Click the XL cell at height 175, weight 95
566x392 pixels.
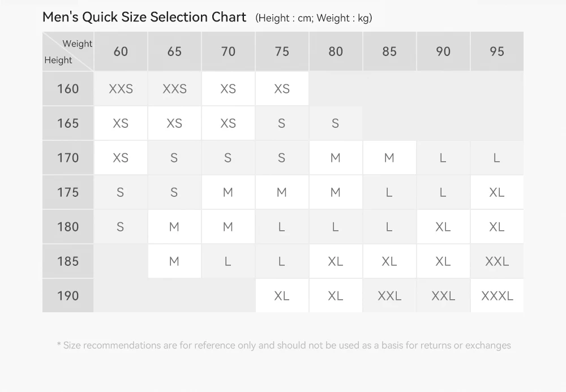coord(497,192)
